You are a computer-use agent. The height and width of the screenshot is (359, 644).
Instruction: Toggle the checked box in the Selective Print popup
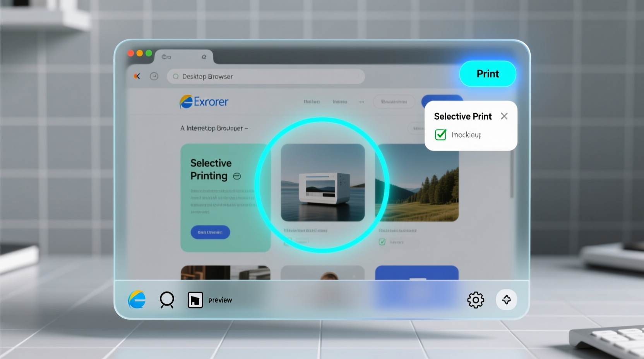point(440,135)
